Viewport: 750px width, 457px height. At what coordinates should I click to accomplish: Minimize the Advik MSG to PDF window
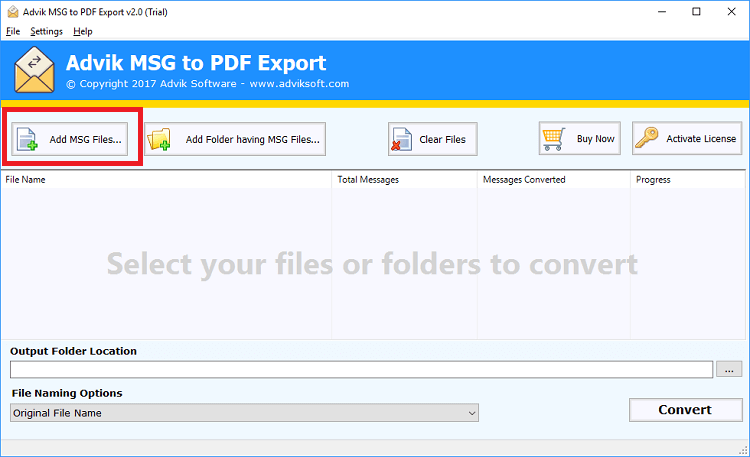[662, 11]
